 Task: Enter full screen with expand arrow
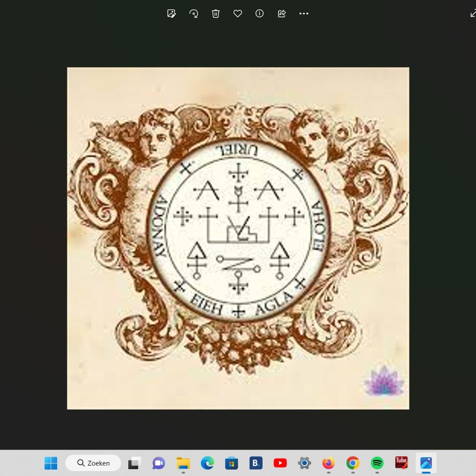coord(473,14)
